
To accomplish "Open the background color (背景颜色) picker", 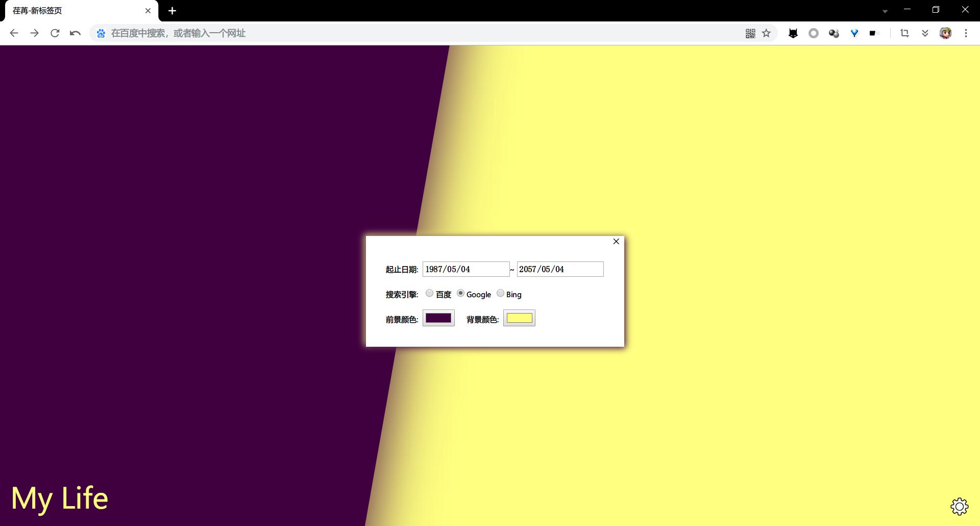I will click(x=519, y=318).
